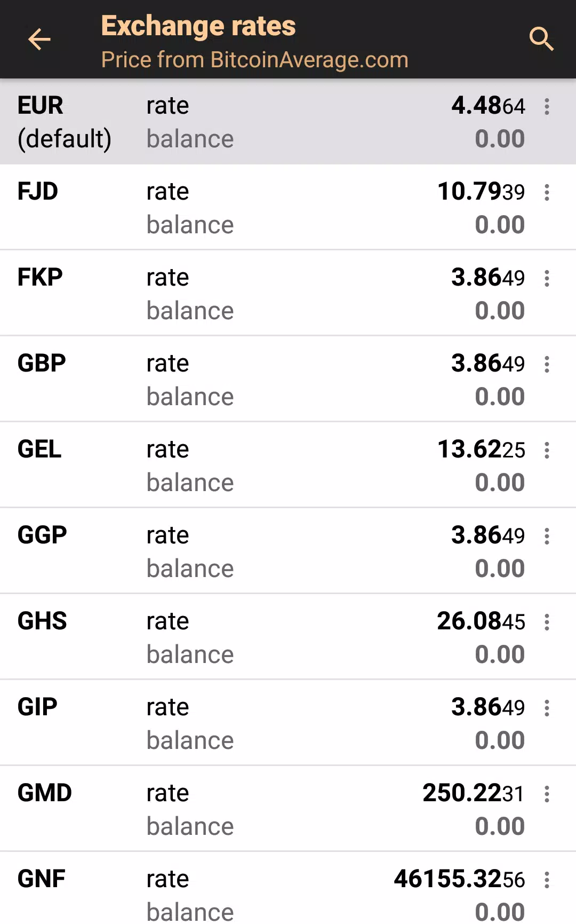Tap the GEL rate value 13.6225
Screen dimensions: 576x924
(481, 449)
